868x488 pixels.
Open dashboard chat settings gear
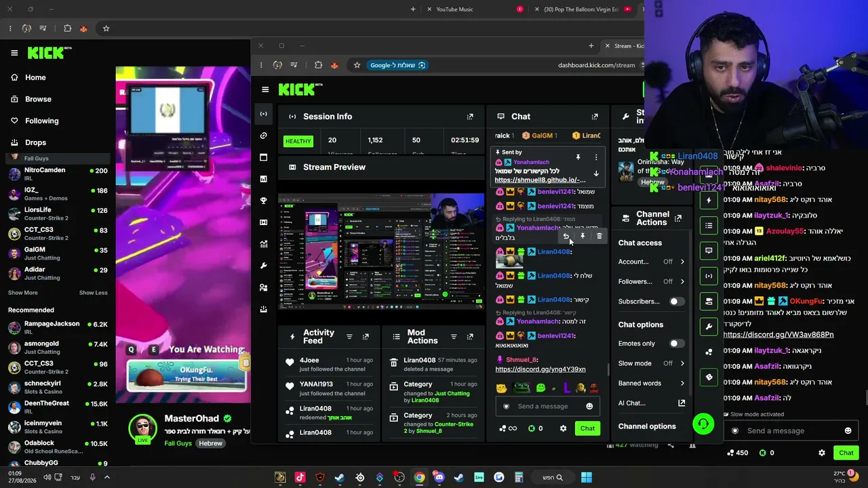(563, 428)
